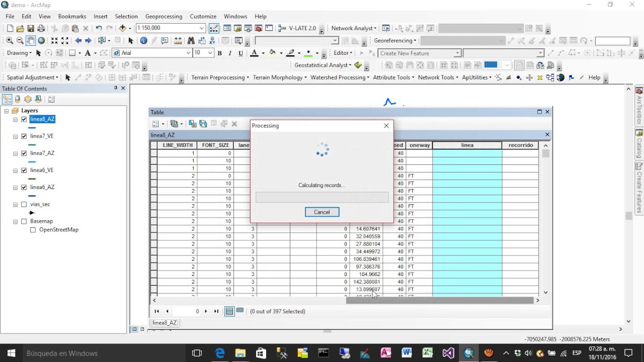The height and width of the screenshot is (362, 644).
Task: Open Attribute Tools menu button
Action: pyautogui.click(x=393, y=77)
